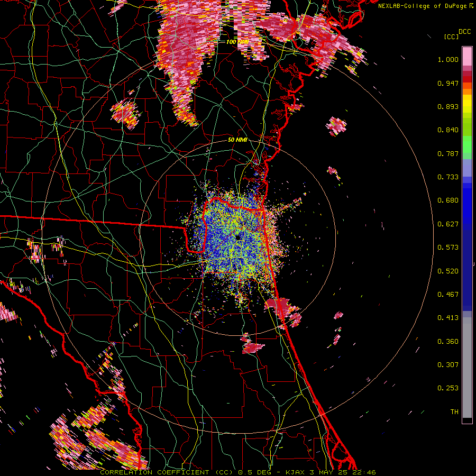Click the black radar site dot at center
476x476 pixels.
pos(239,237)
